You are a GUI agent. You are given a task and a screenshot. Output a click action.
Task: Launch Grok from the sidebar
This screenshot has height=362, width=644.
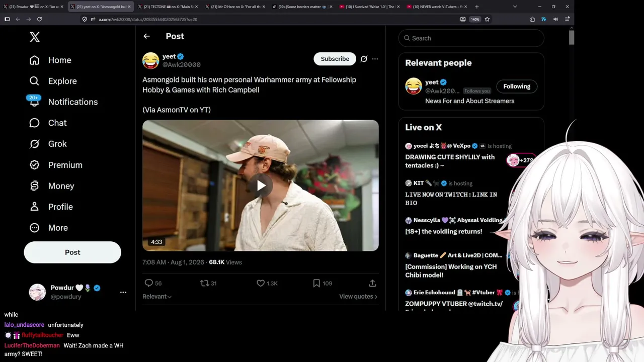coord(48,144)
